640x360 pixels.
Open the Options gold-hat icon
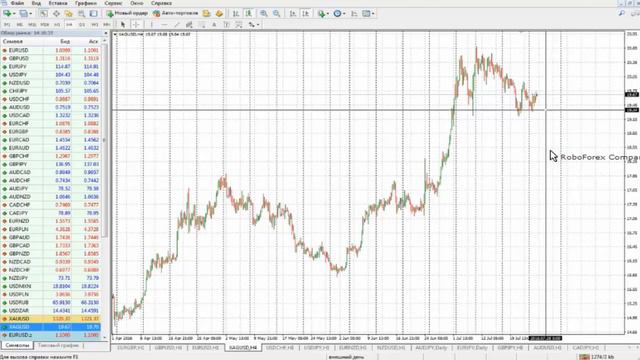point(219,13)
